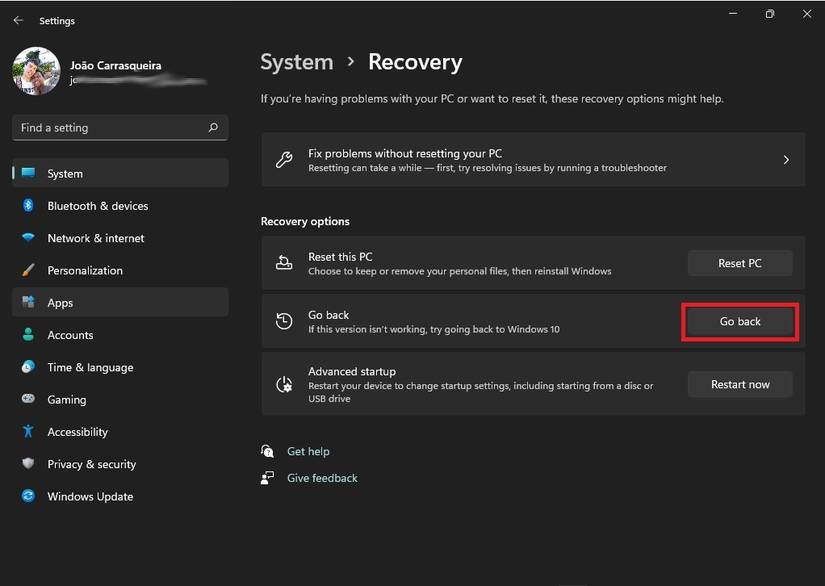Go to Gaming settings
The width and height of the screenshot is (825, 586).
click(120, 399)
